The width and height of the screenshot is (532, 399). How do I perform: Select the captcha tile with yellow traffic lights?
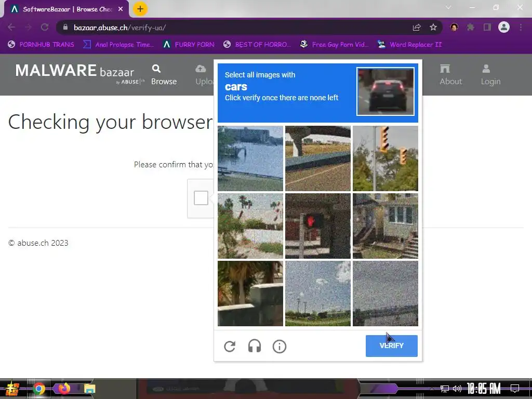point(385,158)
